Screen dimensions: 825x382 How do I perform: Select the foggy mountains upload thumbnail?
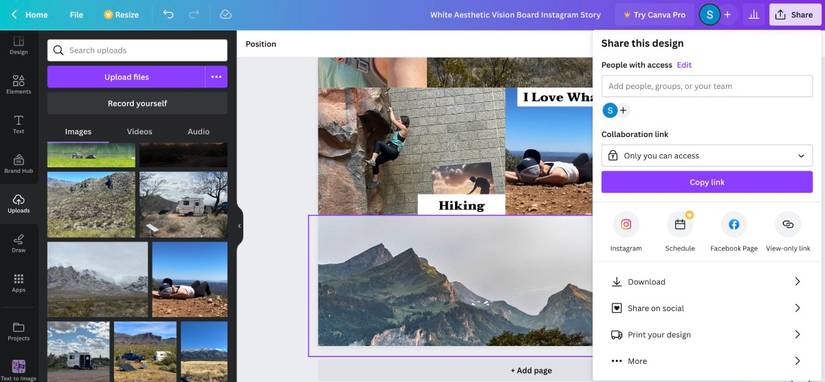(97, 279)
